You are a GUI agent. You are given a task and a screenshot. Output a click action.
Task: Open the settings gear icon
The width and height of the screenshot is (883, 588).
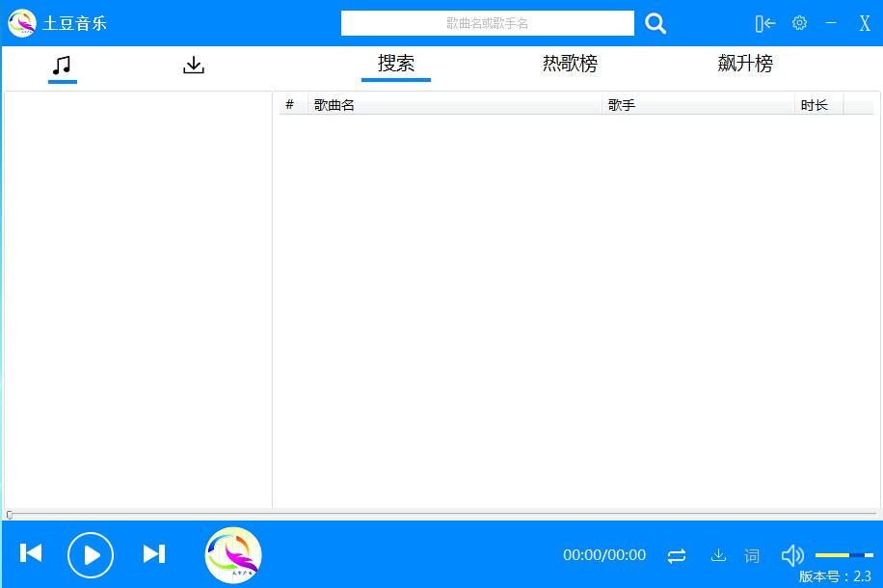(x=799, y=23)
